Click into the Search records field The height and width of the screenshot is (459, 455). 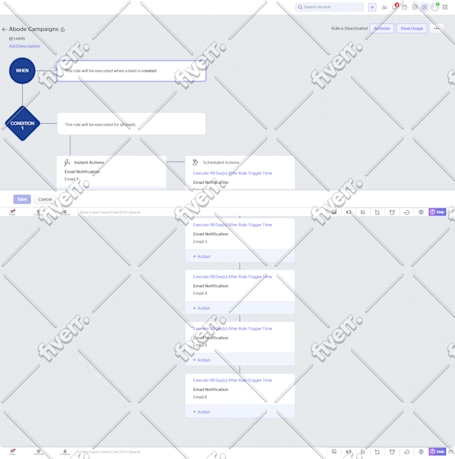[x=329, y=7]
